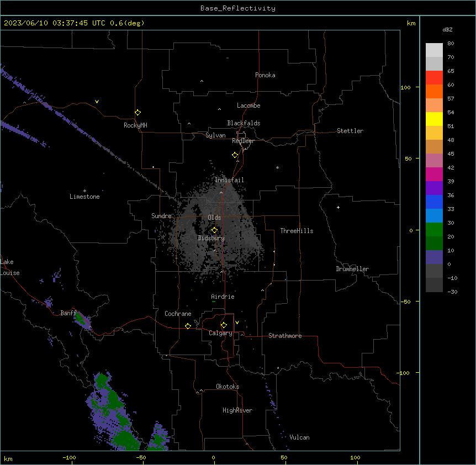
Task: Click the HighRiver label
Action: [237, 410]
